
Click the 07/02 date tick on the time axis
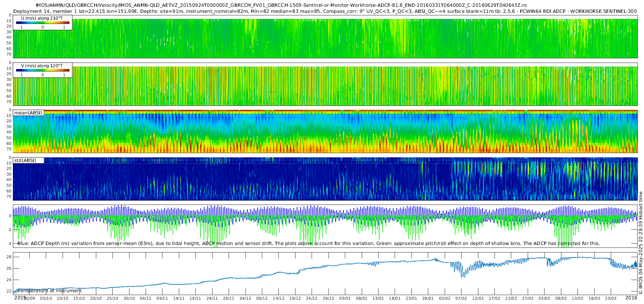click(461, 298)
